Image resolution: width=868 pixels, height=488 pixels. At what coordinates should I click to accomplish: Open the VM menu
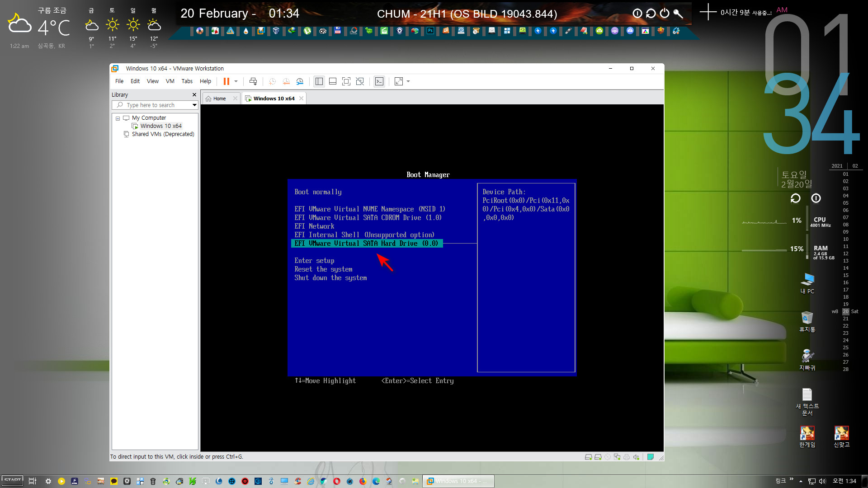[170, 81]
